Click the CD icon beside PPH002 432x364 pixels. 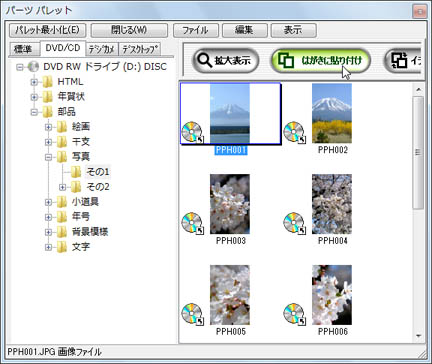pyautogui.click(x=295, y=132)
